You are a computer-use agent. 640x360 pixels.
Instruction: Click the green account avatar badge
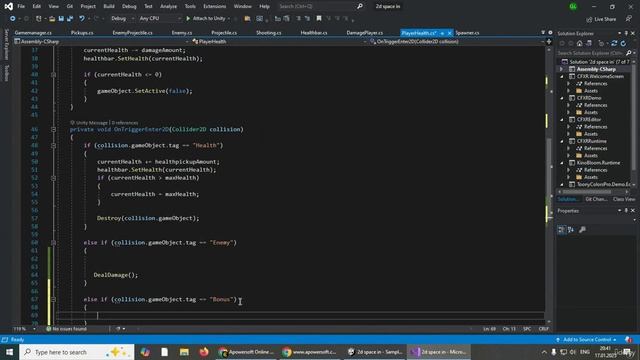573,7
